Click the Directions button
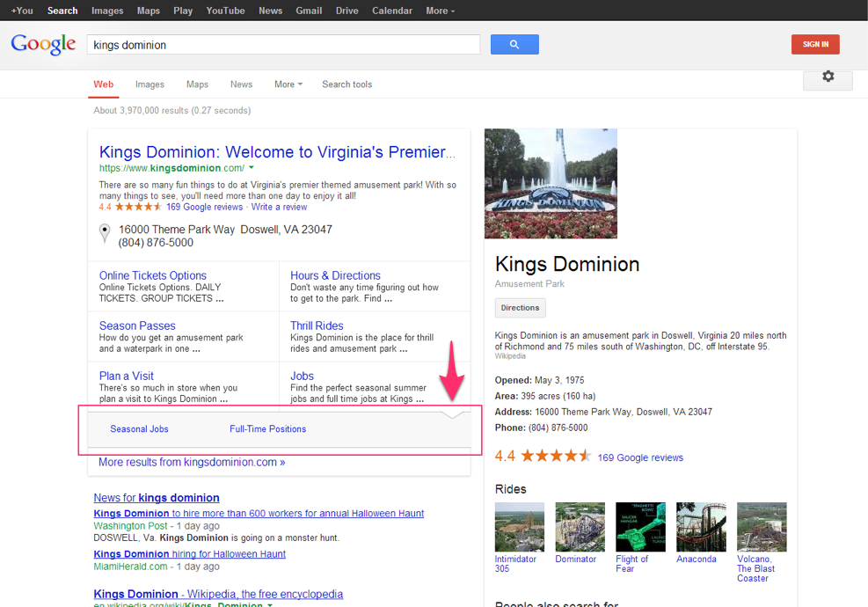The height and width of the screenshot is (607, 868). point(520,308)
